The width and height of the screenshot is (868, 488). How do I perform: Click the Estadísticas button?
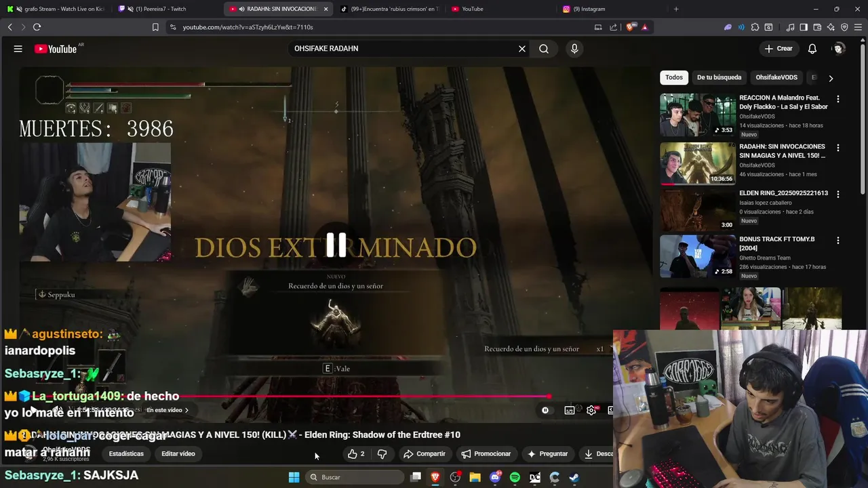[126, 454]
